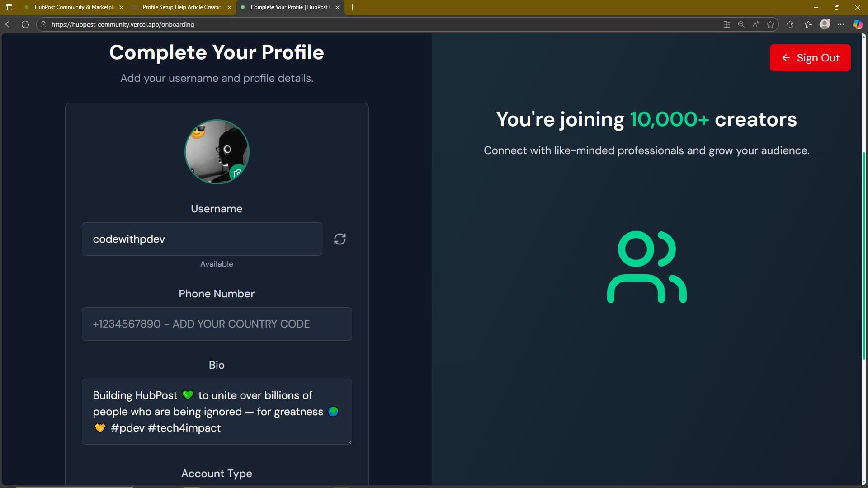
Task: Click the 'Username' field label
Action: click(x=217, y=209)
